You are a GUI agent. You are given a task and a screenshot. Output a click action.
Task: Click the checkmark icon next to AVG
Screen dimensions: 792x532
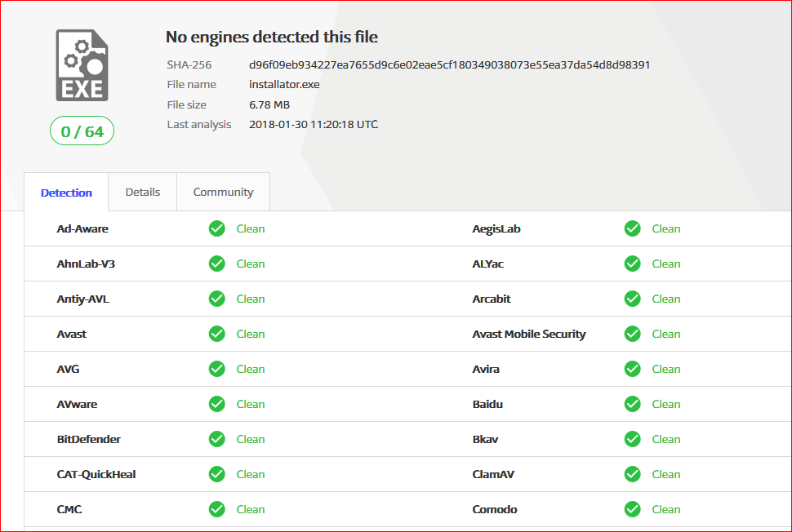[x=216, y=369]
